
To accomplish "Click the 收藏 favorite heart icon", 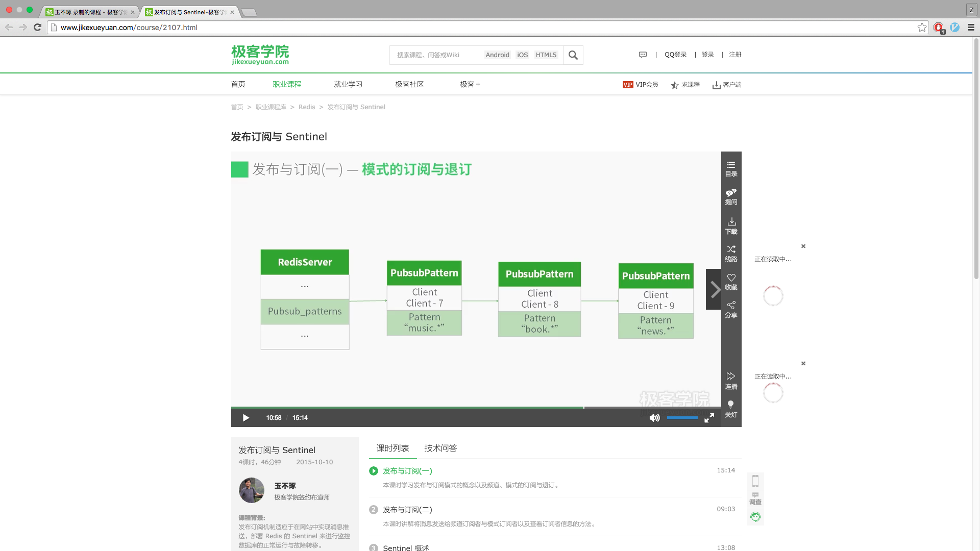I will click(731, 281).
